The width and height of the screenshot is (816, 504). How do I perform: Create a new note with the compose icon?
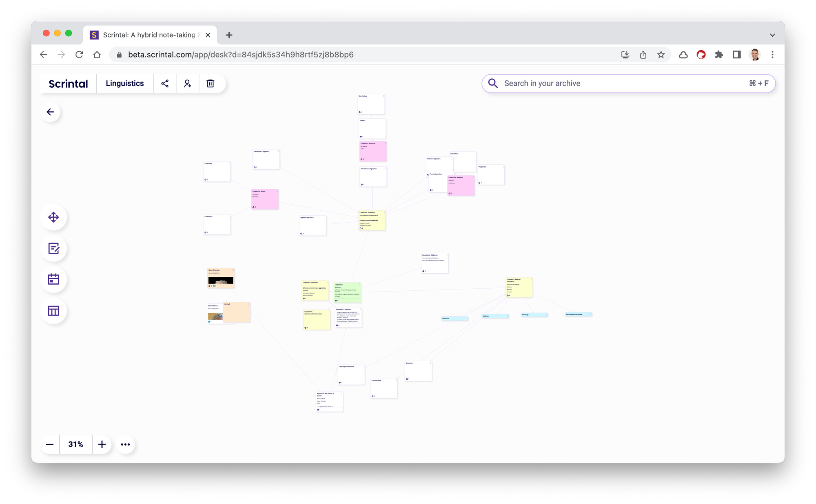[x=53, y=248]
